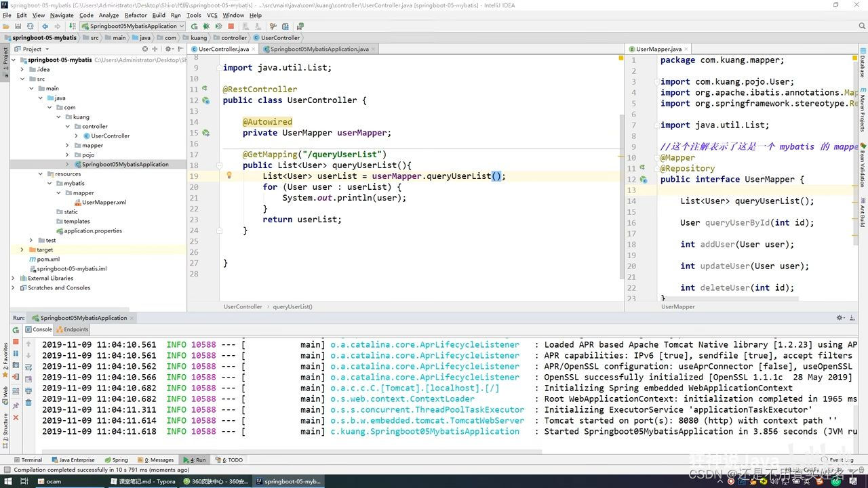Click the Rerun icon in the Run panel

coord(16,330)
